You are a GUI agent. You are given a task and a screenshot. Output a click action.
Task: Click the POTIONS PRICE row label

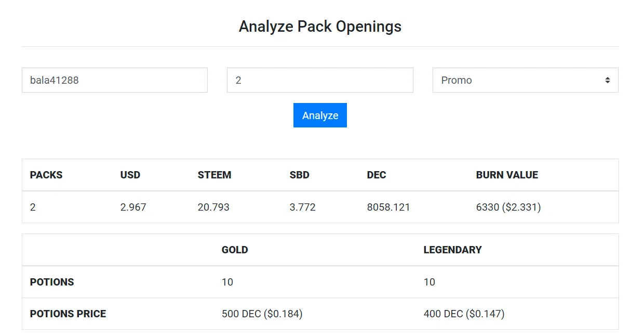[x=68, y=314]
